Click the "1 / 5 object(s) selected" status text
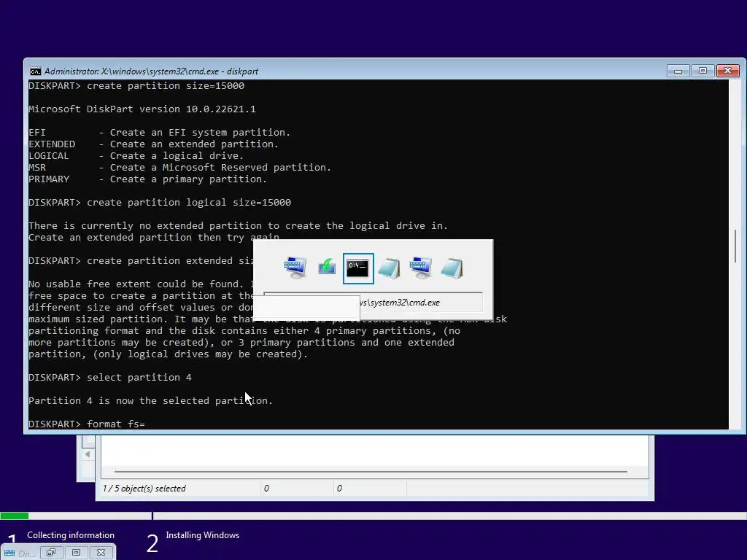This screenshot has width=747, height=560. [x=144, y=489]
